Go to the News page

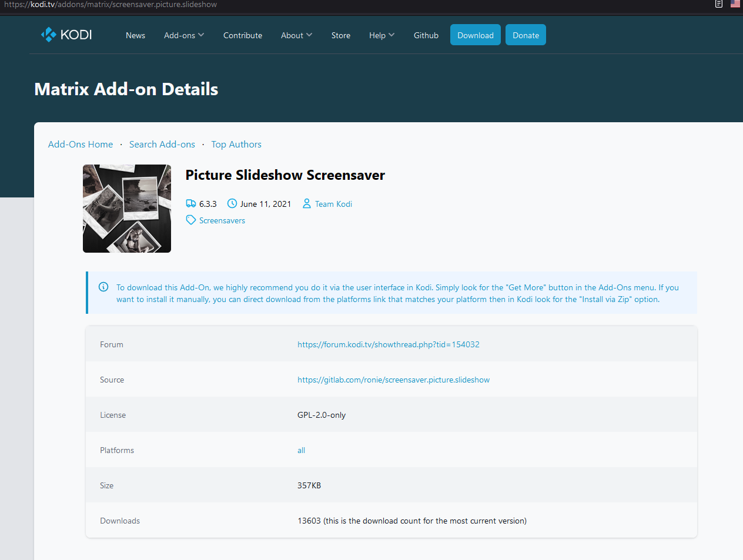pos(135,35)
